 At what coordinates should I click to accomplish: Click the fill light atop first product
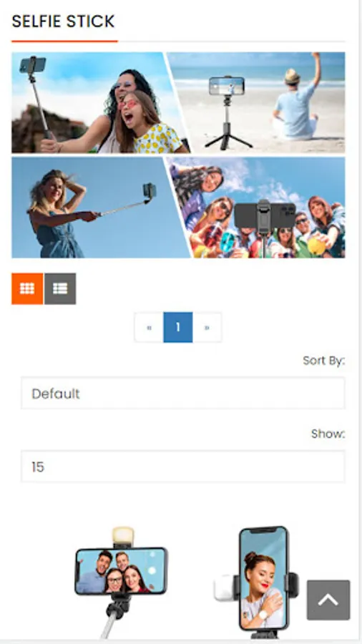pyautogui.click(x=123, y=537)
